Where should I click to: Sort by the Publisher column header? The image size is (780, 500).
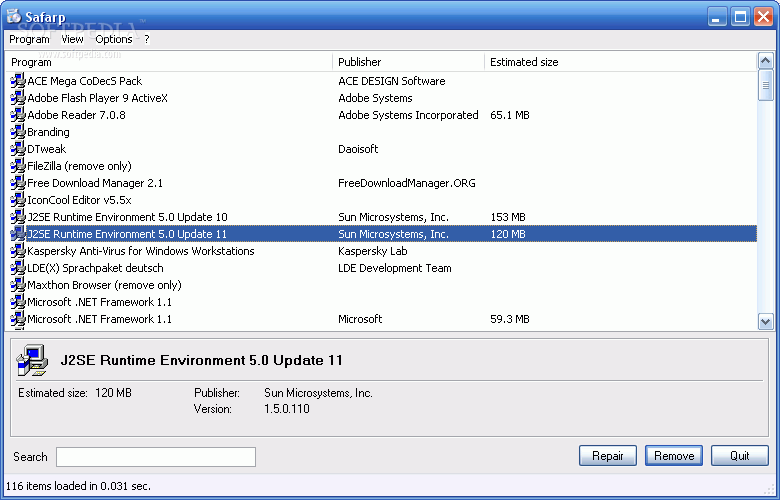point(408,62)
